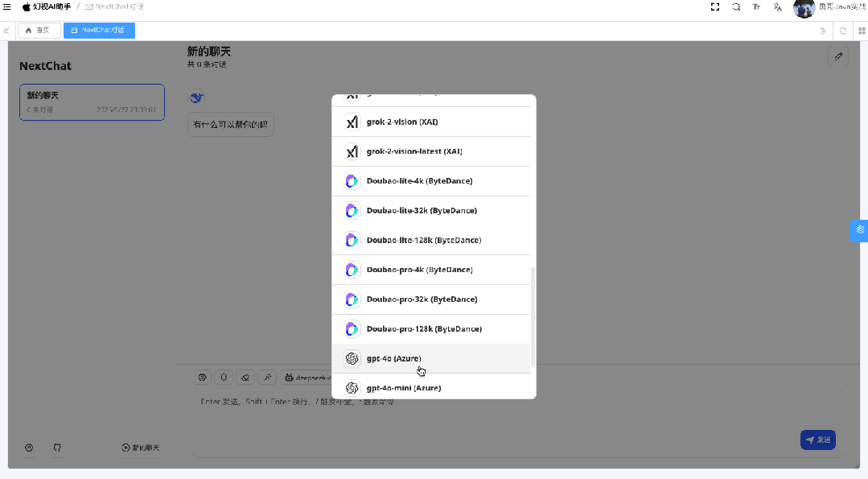Image resolution: width=868 pixels, height=479 pixels.
Task: Switch to the NextChat对话 tab
Action: coord(99,31)
